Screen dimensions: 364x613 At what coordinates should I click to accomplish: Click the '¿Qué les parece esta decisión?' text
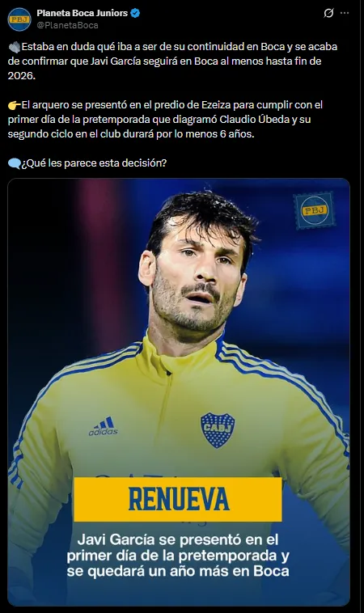coord(94,163)
